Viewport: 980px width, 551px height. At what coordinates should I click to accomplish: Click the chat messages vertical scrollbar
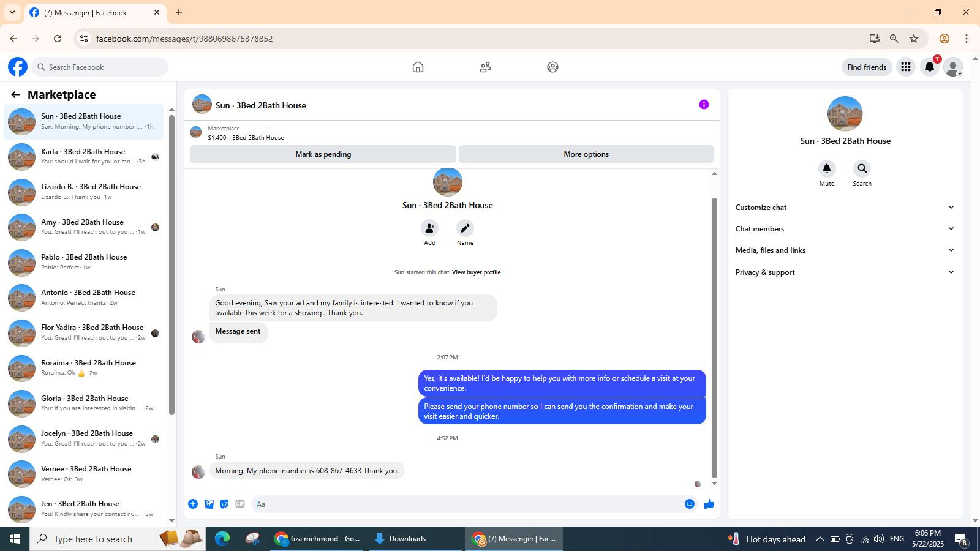point(714,337)
